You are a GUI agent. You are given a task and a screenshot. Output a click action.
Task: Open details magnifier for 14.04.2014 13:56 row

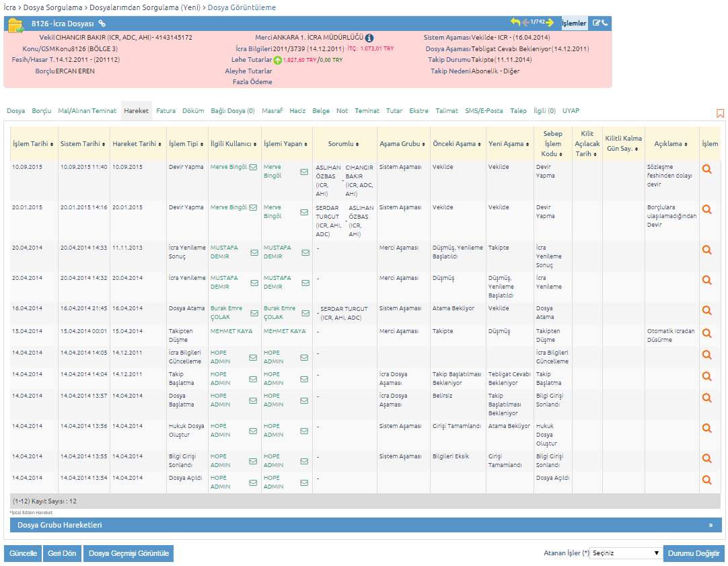point(706,428)
